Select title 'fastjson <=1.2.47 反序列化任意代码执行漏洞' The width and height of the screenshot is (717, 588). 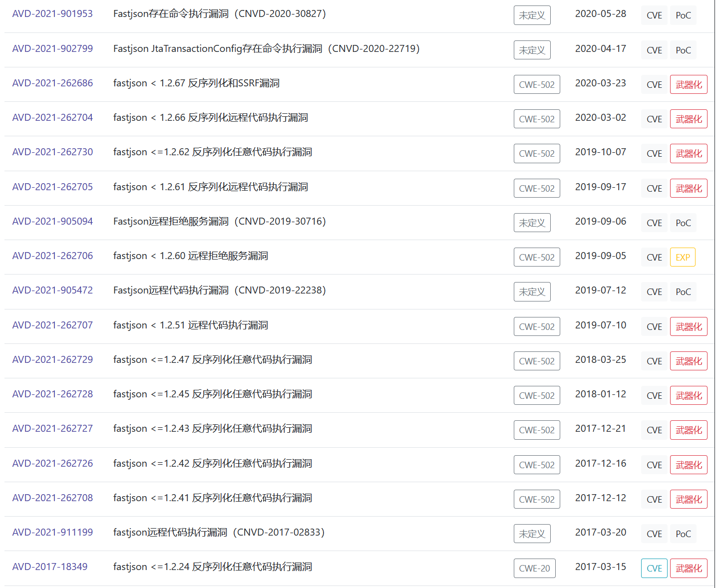[213, 360]
